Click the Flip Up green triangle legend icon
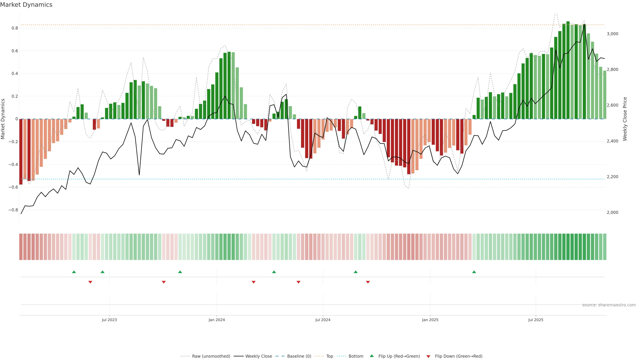The image size is (644, 362). pos(372,356)
